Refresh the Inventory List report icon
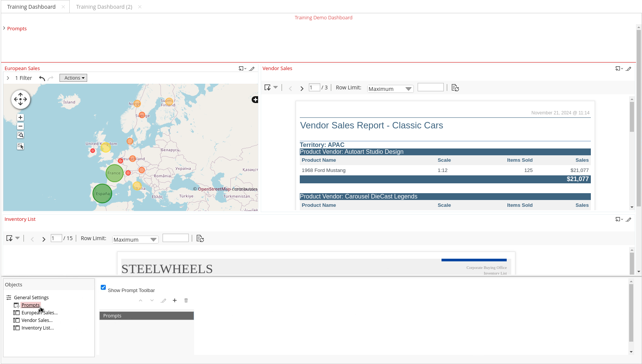 tap(200, 239)
